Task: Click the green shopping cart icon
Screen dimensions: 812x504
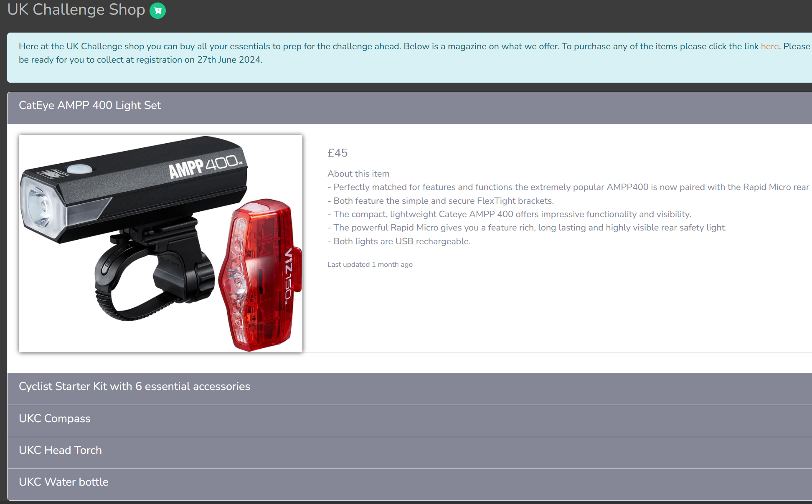Action: click(x=157, y=10)
